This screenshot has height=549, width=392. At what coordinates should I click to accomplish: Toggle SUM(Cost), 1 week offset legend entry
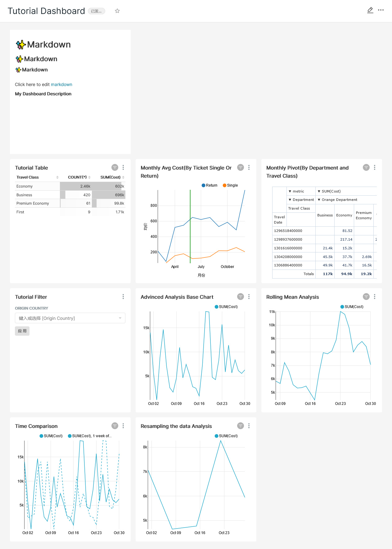click(90, 436)
